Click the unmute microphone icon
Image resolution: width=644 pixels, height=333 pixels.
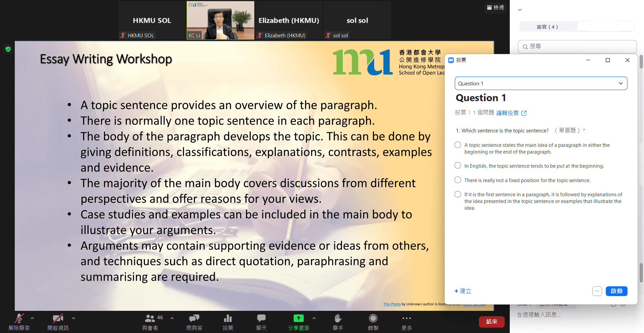click(19, 319)
